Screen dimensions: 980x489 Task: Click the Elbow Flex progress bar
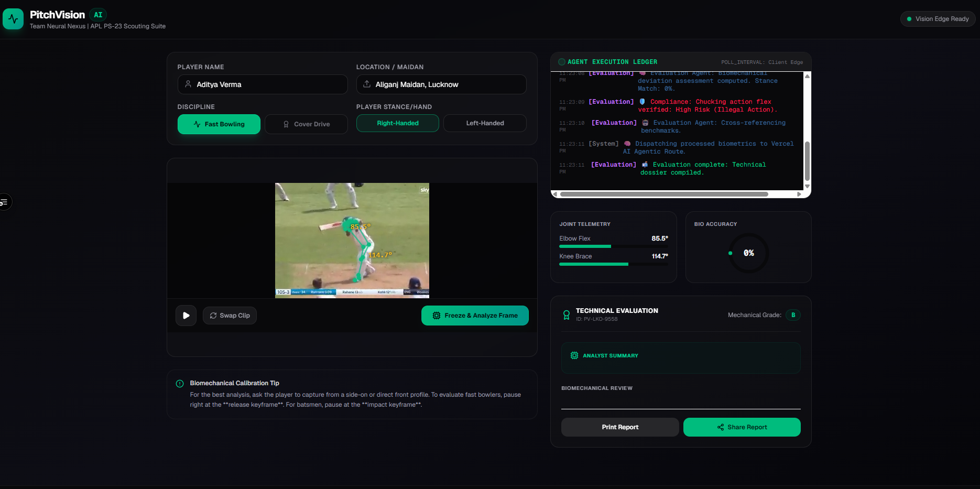tap(614, 246)
